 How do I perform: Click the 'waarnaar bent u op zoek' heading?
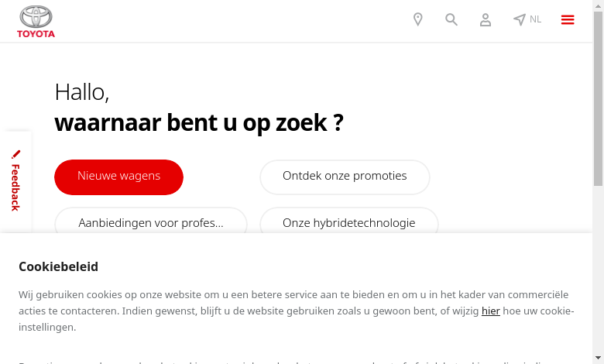(x=199, y=123)
